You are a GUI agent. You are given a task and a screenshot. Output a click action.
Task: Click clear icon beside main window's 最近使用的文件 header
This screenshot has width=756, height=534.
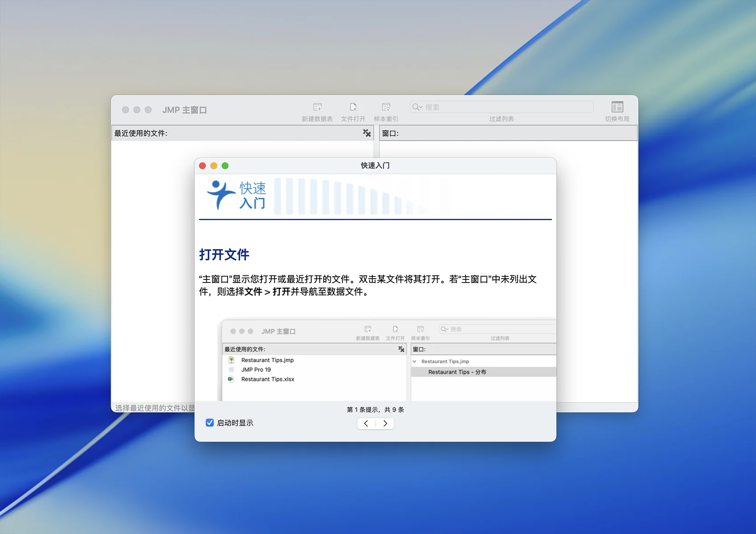click(366, 133)
